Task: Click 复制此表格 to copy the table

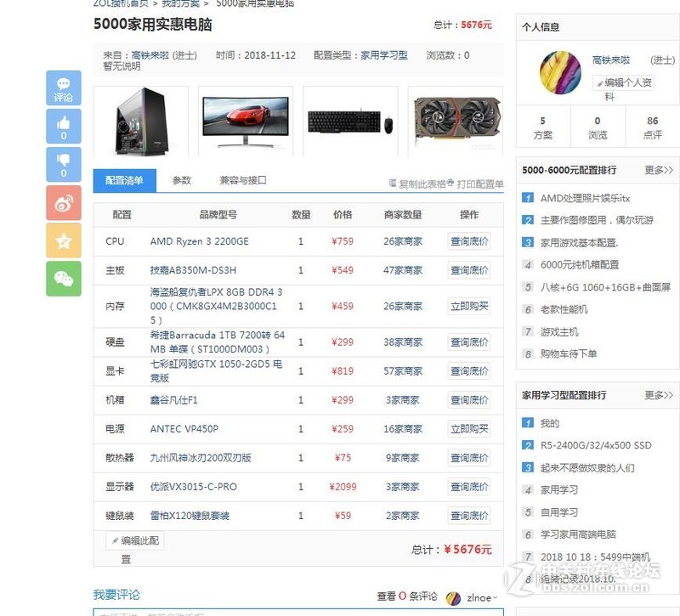Action: click(418, 184)
